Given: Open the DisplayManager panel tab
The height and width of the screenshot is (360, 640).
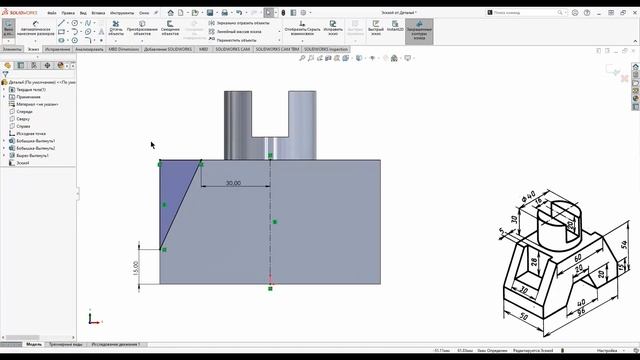Looking at the screenshot, I should (x=60, y=65).
